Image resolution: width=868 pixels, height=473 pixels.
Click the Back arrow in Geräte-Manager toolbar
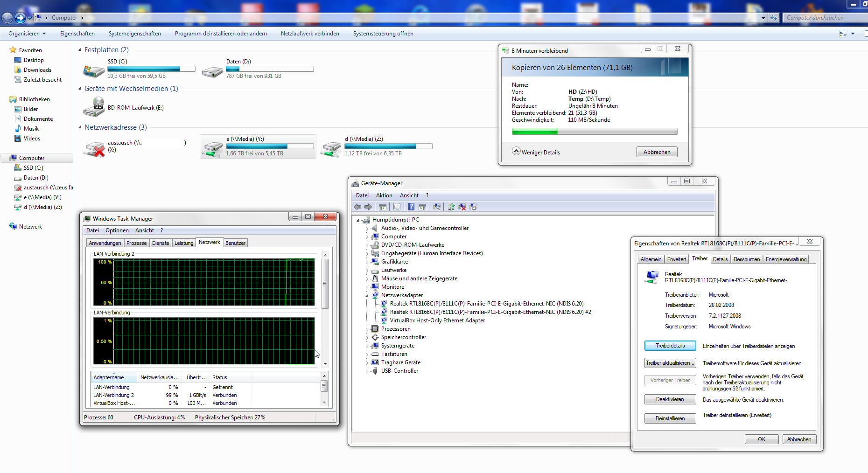(x=357, y=207)
